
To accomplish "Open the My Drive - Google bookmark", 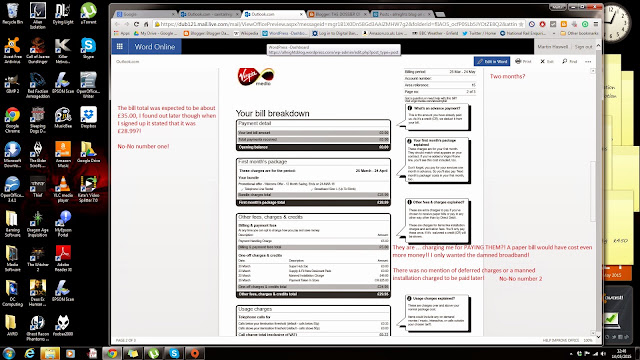I will [156, 33].
